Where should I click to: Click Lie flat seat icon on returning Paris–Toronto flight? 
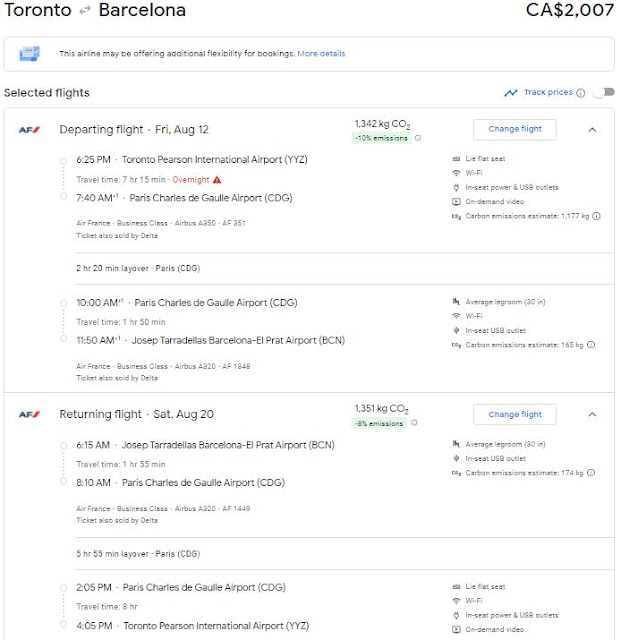pos(456,587)
